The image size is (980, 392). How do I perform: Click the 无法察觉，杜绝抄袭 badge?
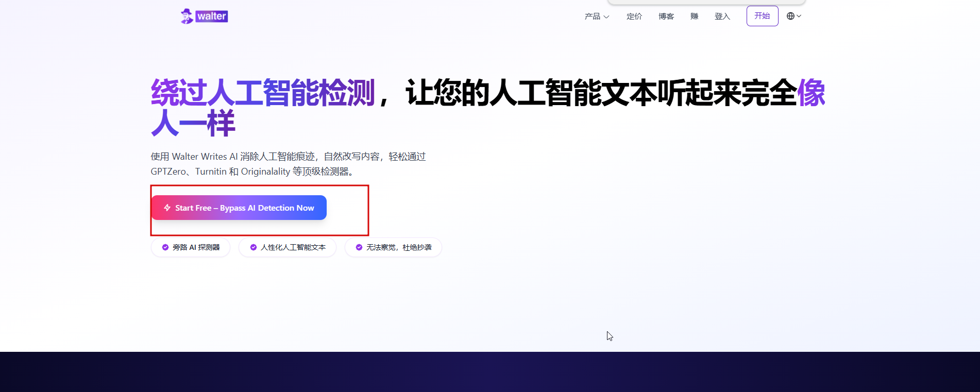coord(393,247)
